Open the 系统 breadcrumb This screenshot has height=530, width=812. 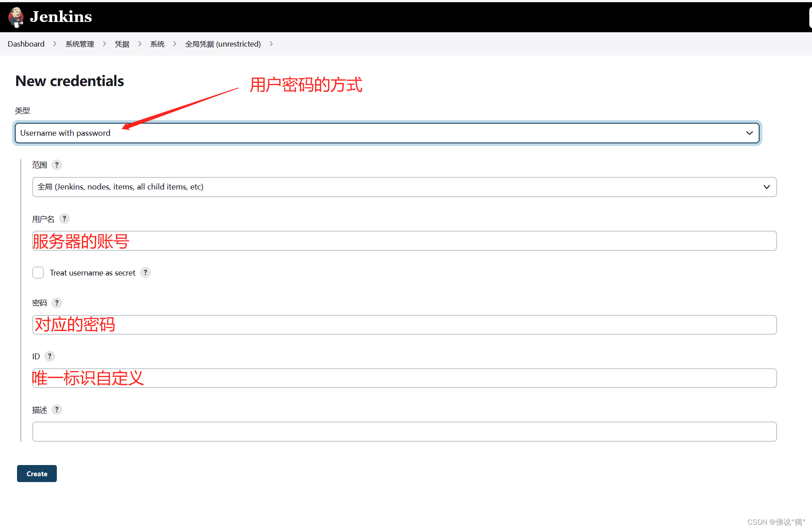(157, 44)
